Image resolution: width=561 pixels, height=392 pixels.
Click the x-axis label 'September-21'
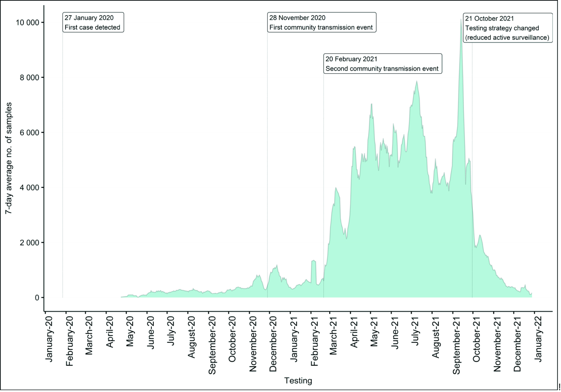[x=456, y=345]
